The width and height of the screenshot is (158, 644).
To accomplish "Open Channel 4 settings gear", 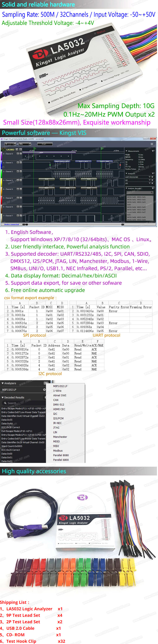I will tap(18, 189).
